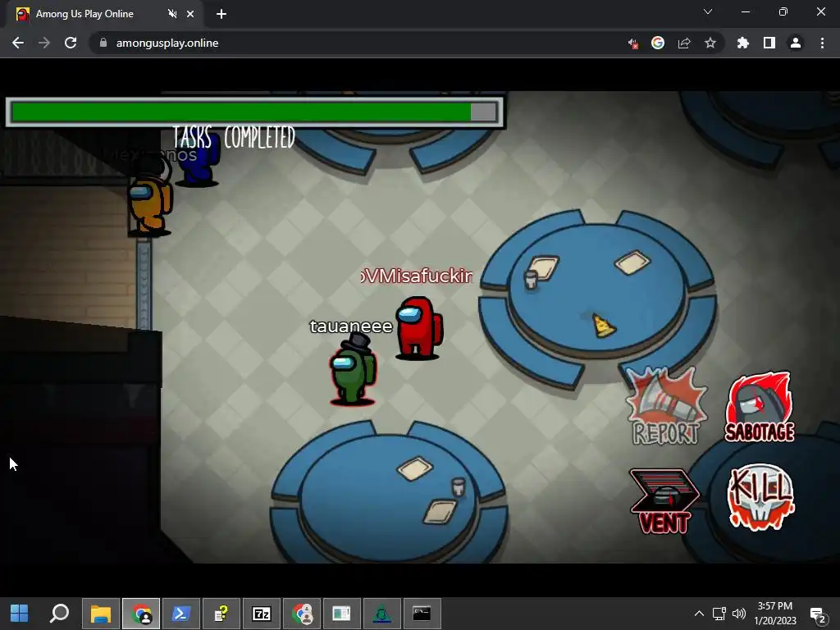Click the Report megaphone button
The image size is (840, 630).
click(x=666, y=407)
